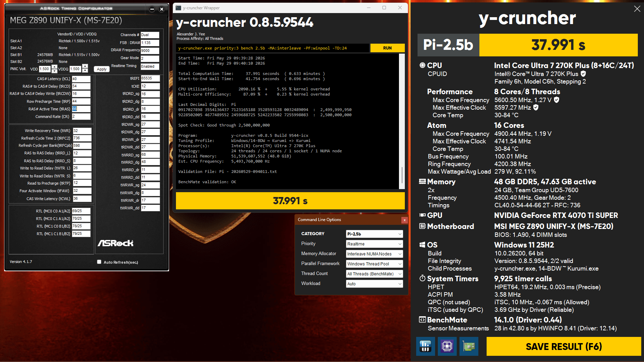644x362 pixels.
Task: Open CPU-Z chip icon in result panel
Action: [x=447, y=346]
